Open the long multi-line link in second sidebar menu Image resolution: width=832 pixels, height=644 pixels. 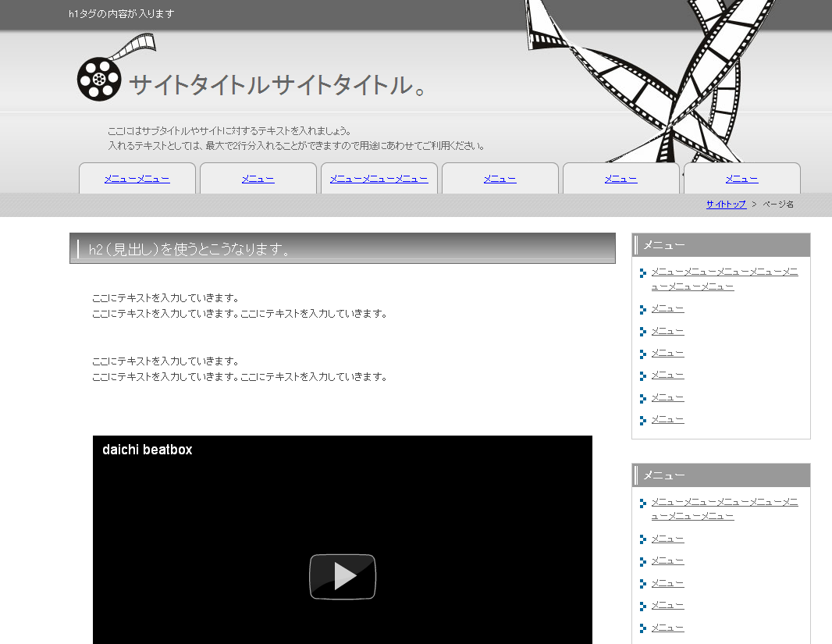pyautogui.click(x=724, y=509)
